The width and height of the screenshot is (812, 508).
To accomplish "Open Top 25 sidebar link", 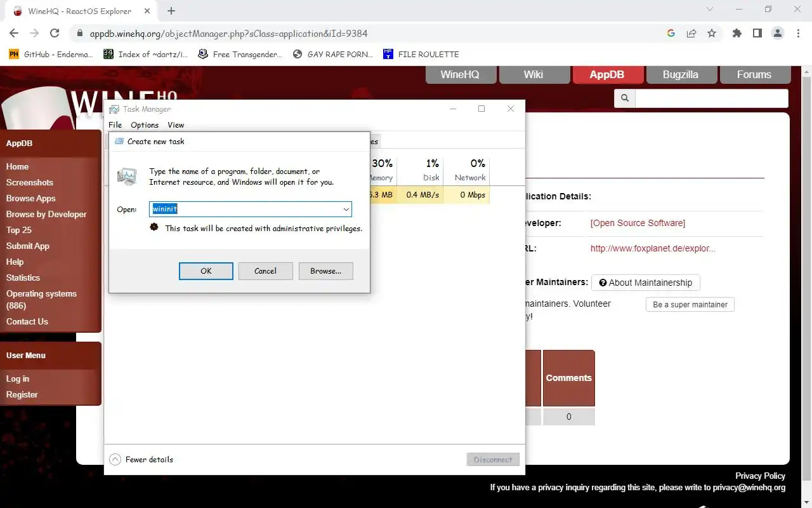I will [x=19, y=230].
